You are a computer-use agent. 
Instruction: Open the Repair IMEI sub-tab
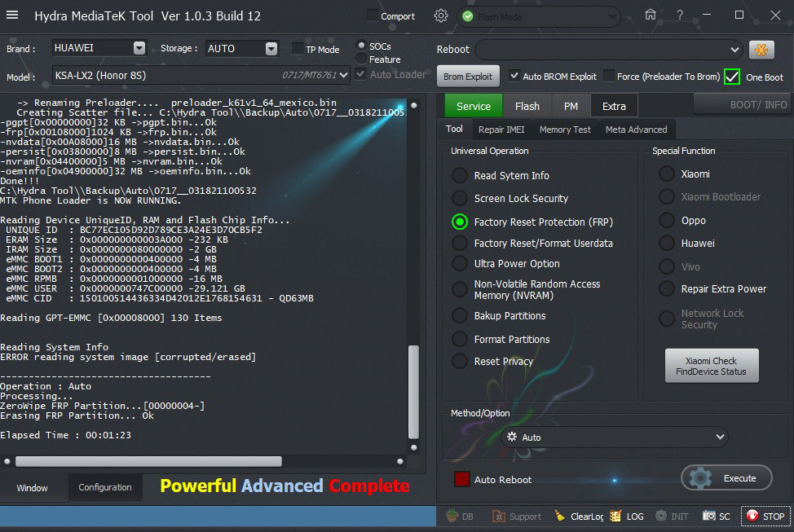click(501, 129)
